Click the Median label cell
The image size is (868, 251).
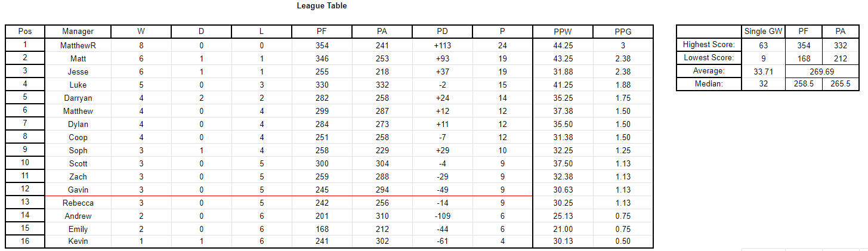[x=709, y=84]
